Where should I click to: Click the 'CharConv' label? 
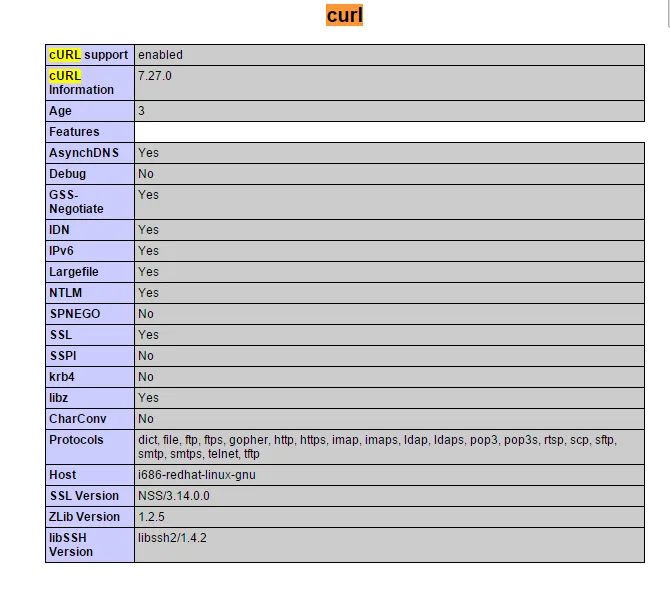pyautogui.click(x=77, y=419)
